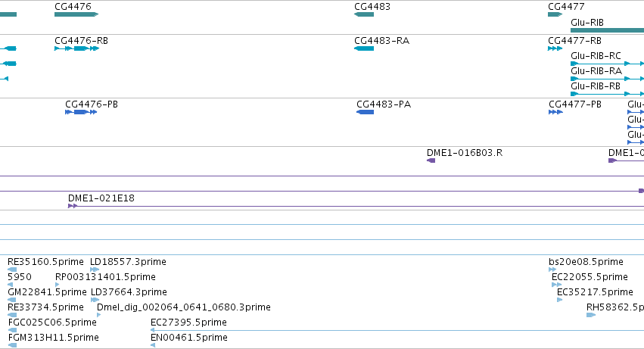Viewport: 644px width, 349px height.
Task: Click the CG4483-PA label
Action: (384, 104)
